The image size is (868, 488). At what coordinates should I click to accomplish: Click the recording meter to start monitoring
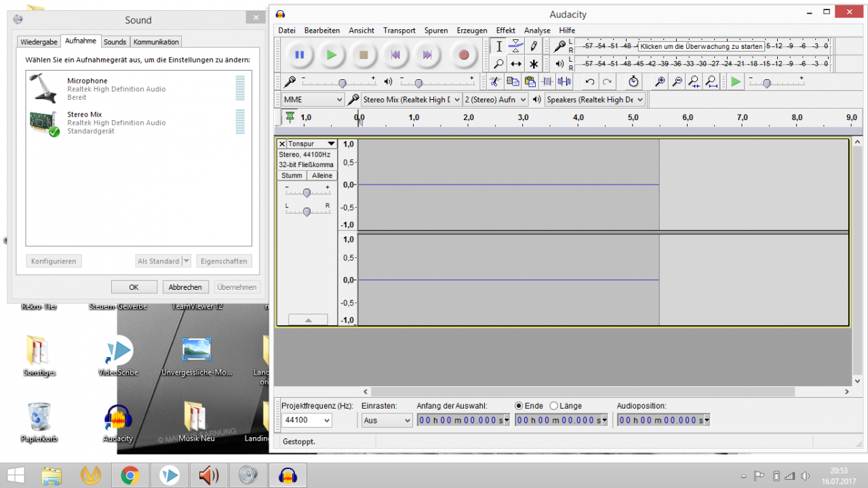pyautogui.click(x=702, y=46)
